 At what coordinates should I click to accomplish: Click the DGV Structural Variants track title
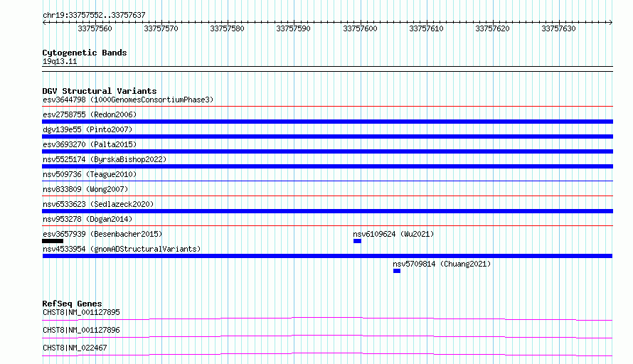point(100,91)
